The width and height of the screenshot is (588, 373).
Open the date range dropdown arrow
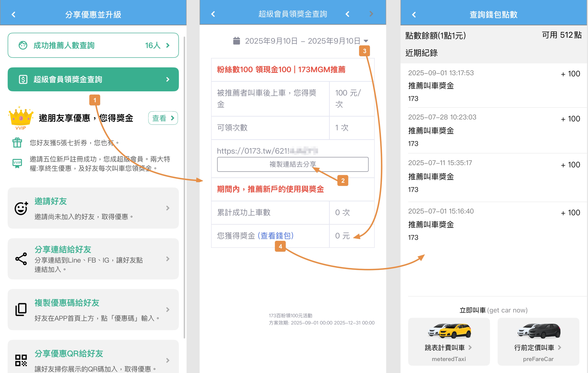pyautogui.click(x=366, y=41)
